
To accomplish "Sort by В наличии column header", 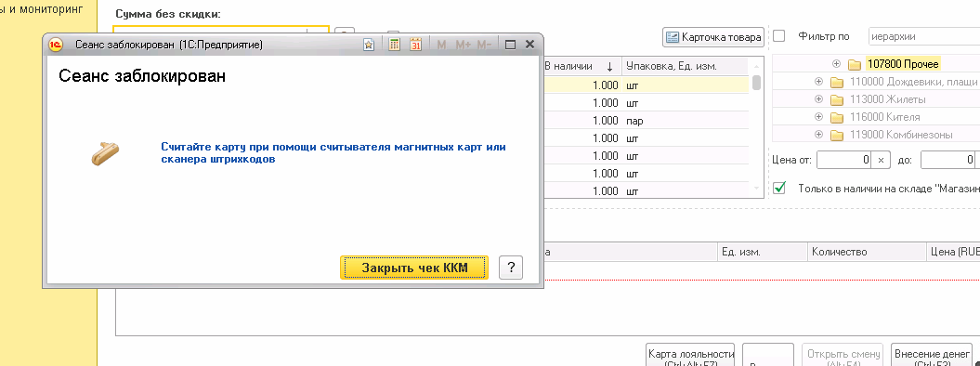I will tap(579, 66).
